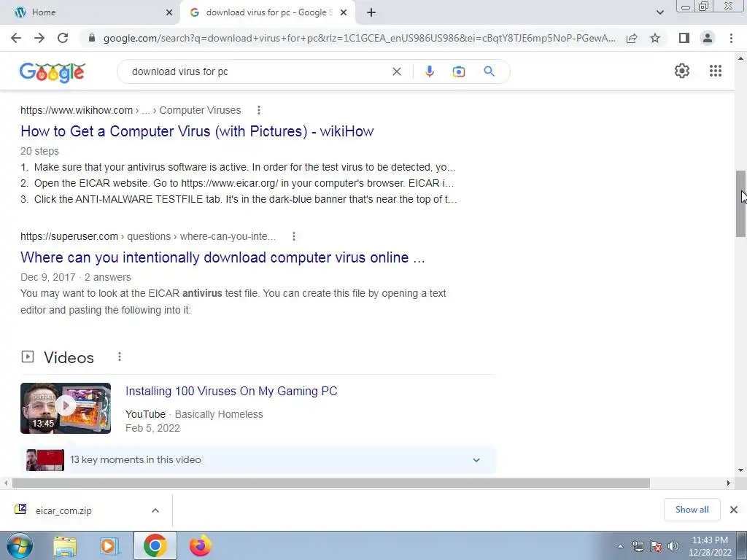This screenshot has width=747, height=560.
Task: Open the taskbar clock showing 11:43 PM
Action: (x=709, y=546)
